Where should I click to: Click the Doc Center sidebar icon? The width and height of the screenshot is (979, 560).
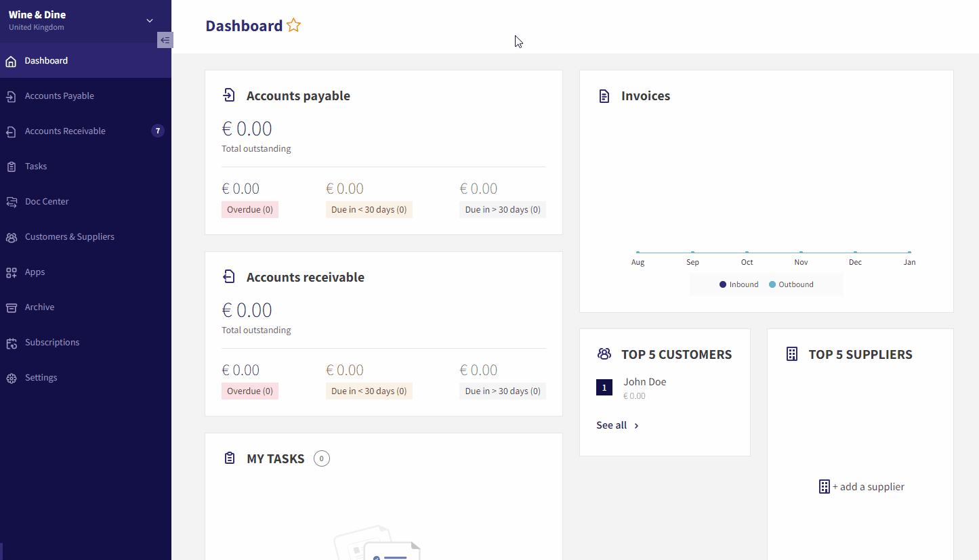point(11,202)
